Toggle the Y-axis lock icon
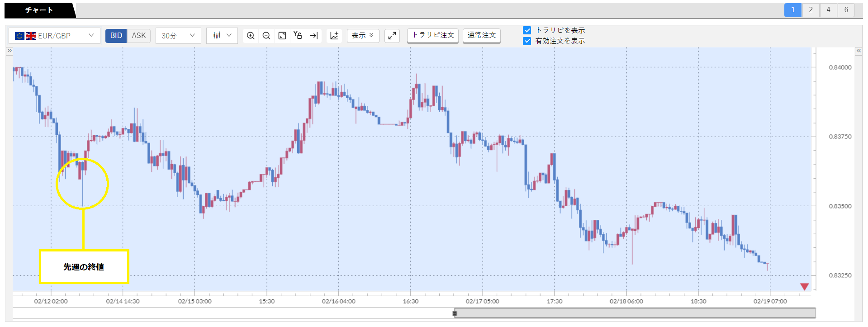The image size is (868, 327). (x=298, y=35)
